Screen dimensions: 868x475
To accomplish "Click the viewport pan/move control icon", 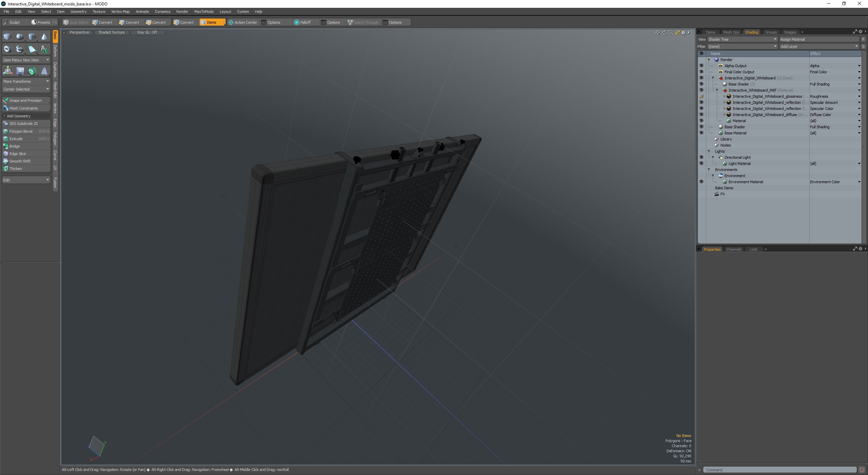I will [x=657, y=33].
